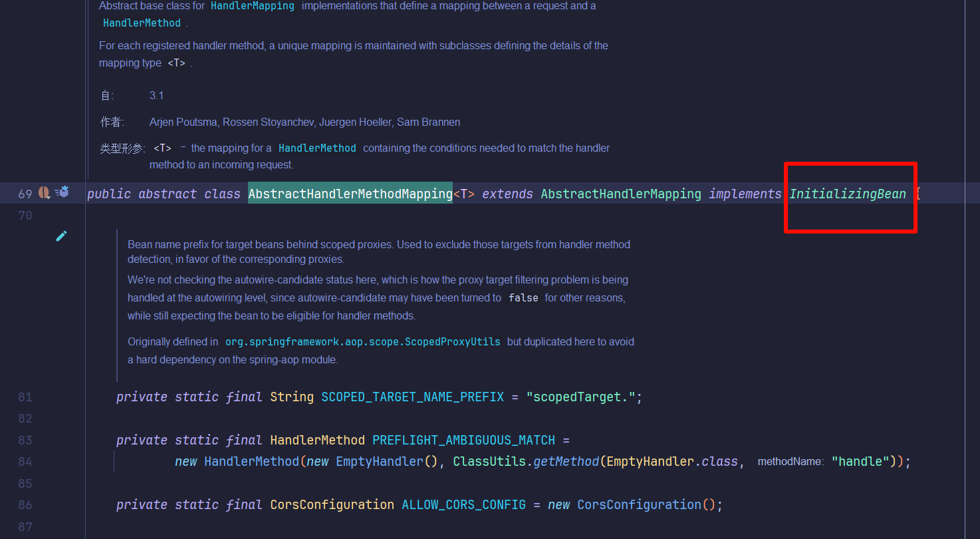Click the 'new CorsConfiguration()' constructor call

click(632, 505)
